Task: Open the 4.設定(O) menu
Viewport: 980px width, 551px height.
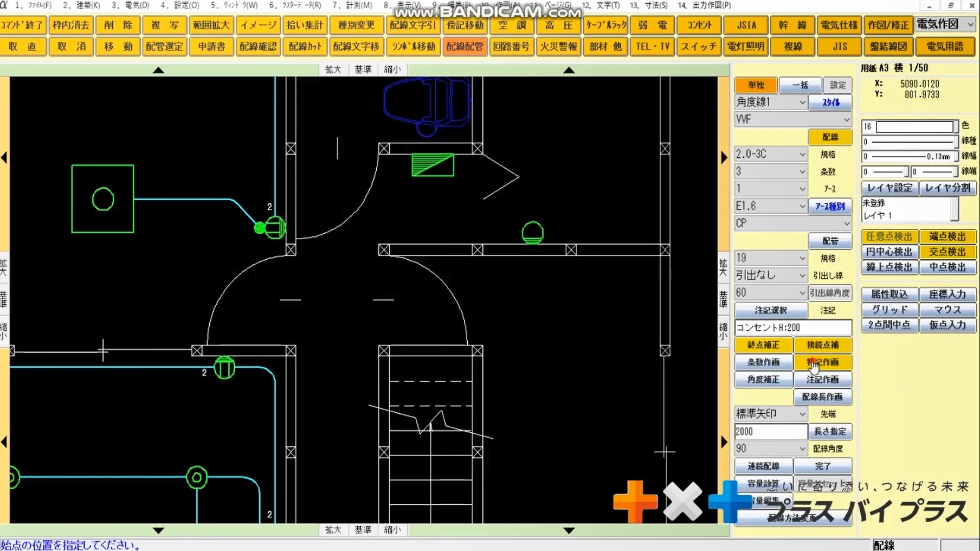Action: coord(179,5)
